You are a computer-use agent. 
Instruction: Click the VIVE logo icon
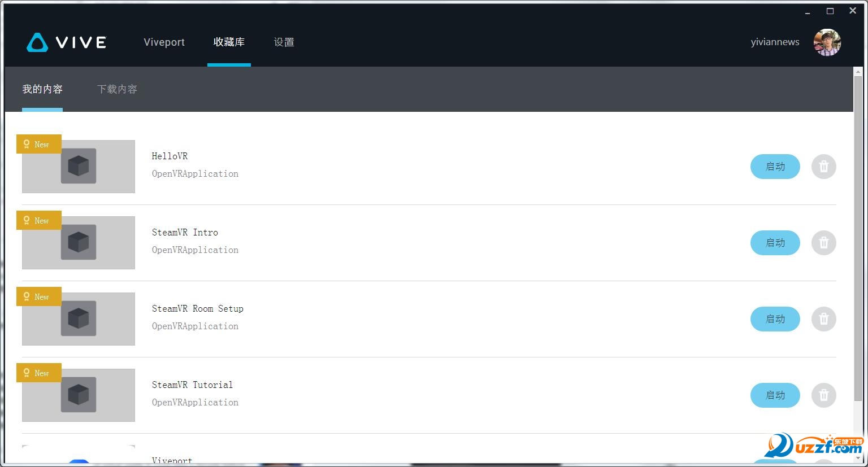37,42
